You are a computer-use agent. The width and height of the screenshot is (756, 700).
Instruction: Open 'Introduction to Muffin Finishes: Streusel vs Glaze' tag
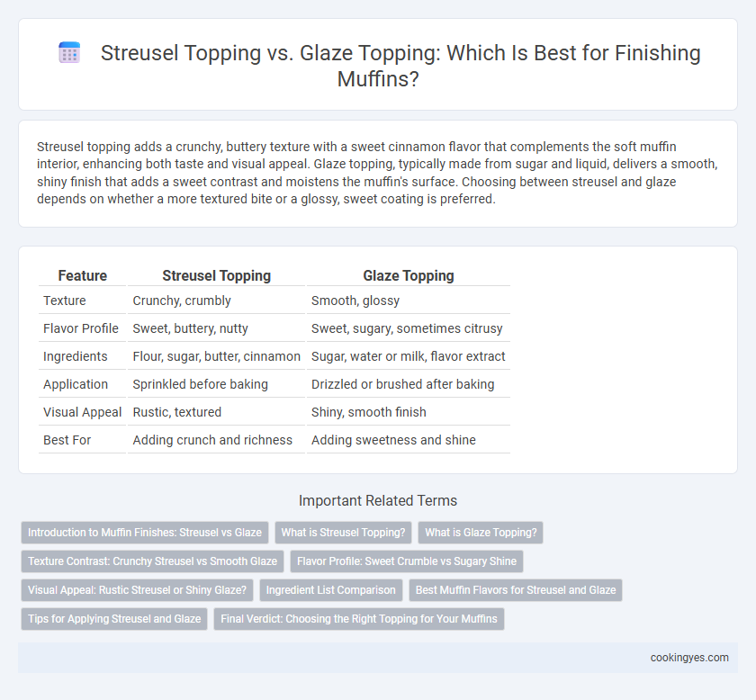[x=145, y=533]
